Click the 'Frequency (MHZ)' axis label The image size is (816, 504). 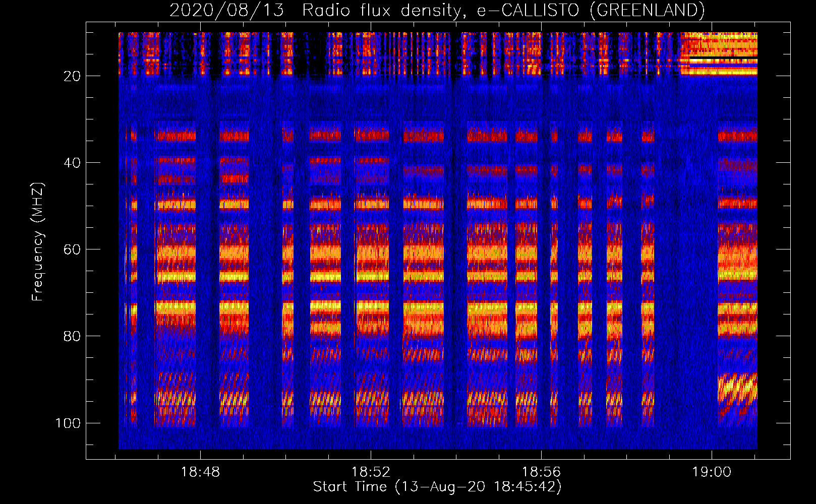pyautogui.click(x=38, y=242)
